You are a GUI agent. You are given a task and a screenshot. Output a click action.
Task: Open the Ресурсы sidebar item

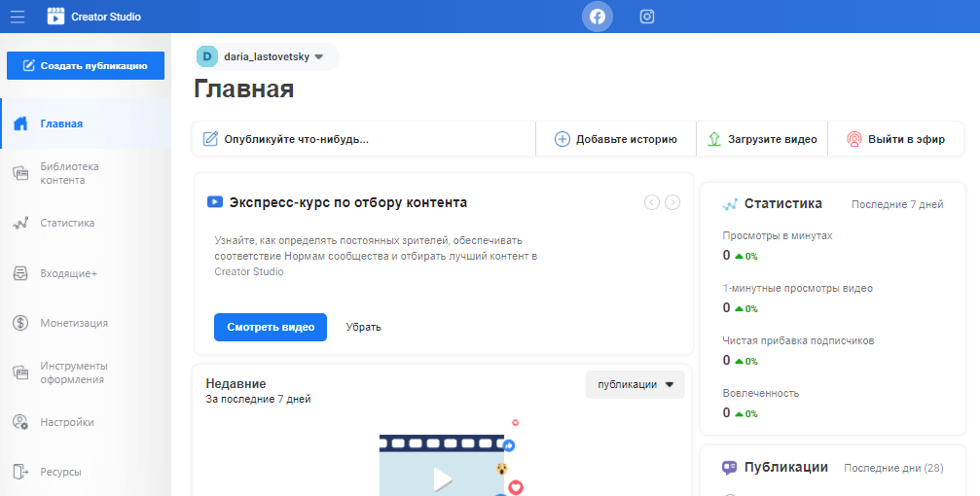pyautogui.click(x=86, y=472)
